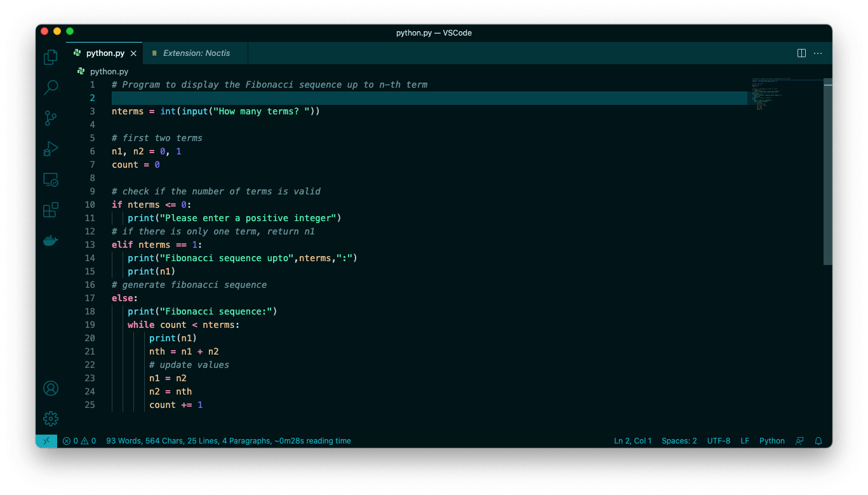Open the Manage gear menu
This screenshot has height=495, width=868.
51,419
